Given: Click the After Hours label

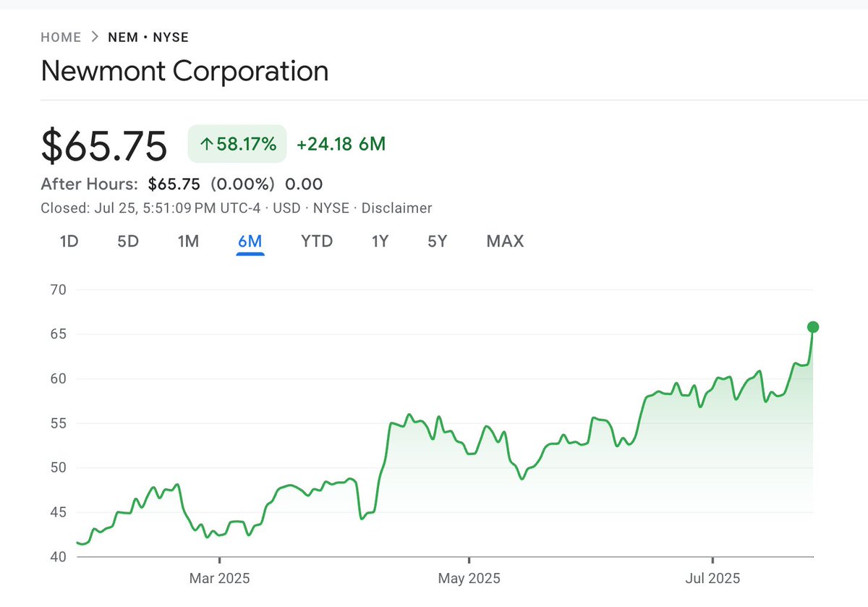Looking at the screenshot, I should click(89, 184).
